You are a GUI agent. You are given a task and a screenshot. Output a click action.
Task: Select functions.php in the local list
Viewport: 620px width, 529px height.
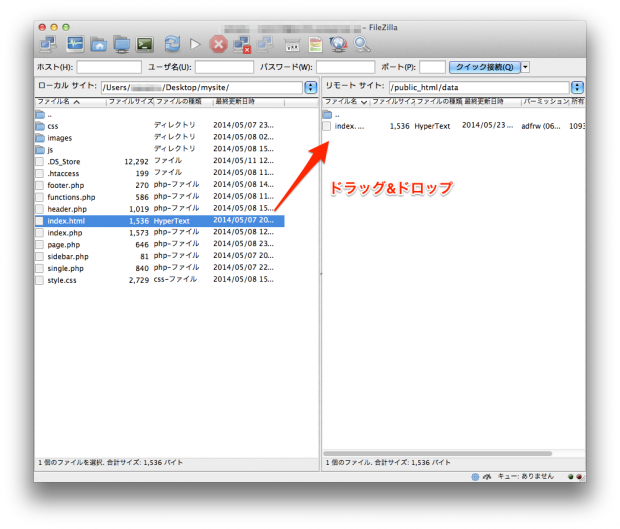click(160, 197)
